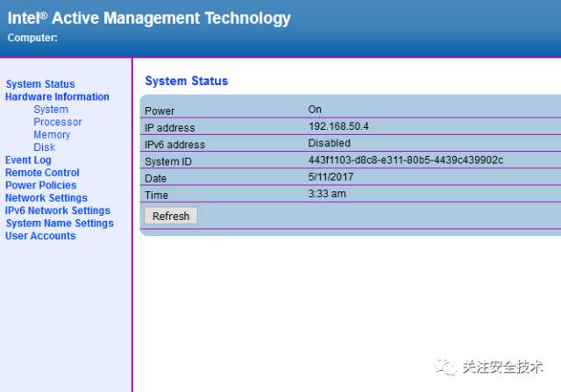Click the Time row label

156,195
